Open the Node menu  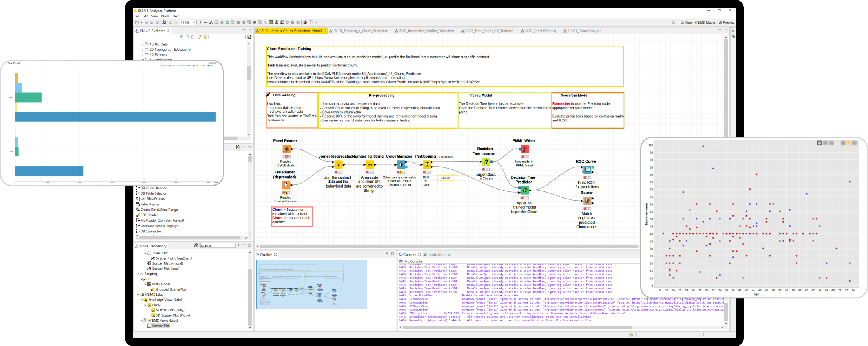pyautogui.click(x=165, y=16)
